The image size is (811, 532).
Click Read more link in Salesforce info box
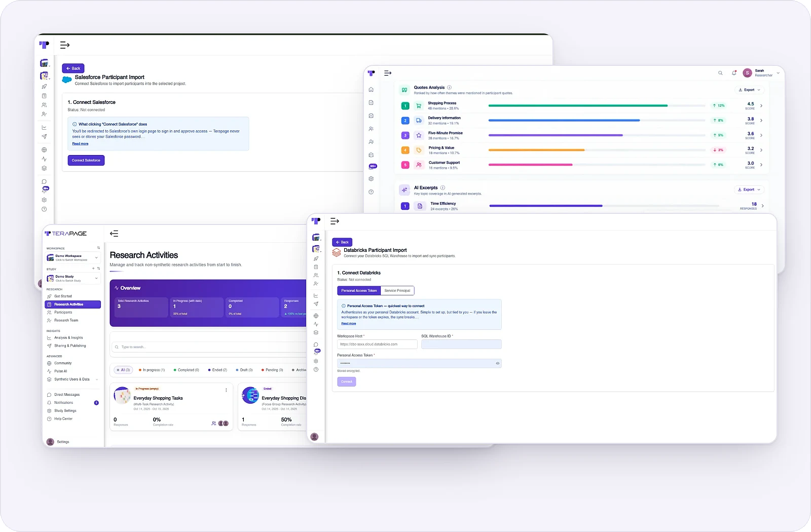pyautogui.click(x=80, y=144)
